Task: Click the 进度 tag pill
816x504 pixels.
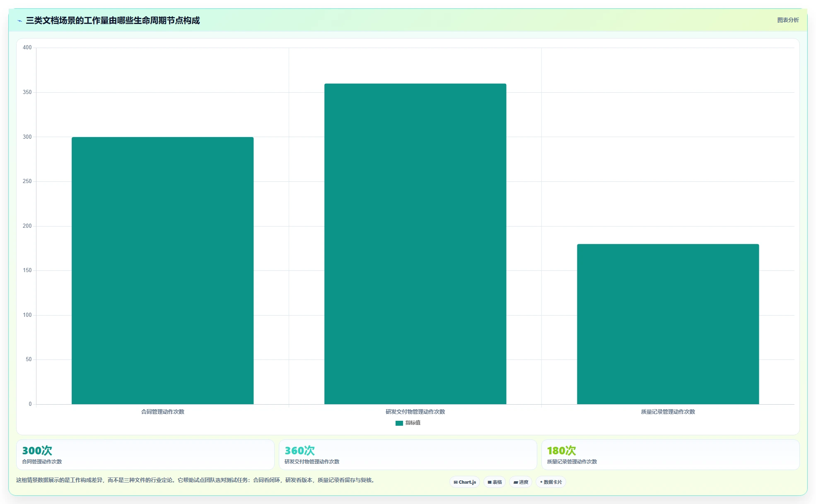Action: pos(521,482)
